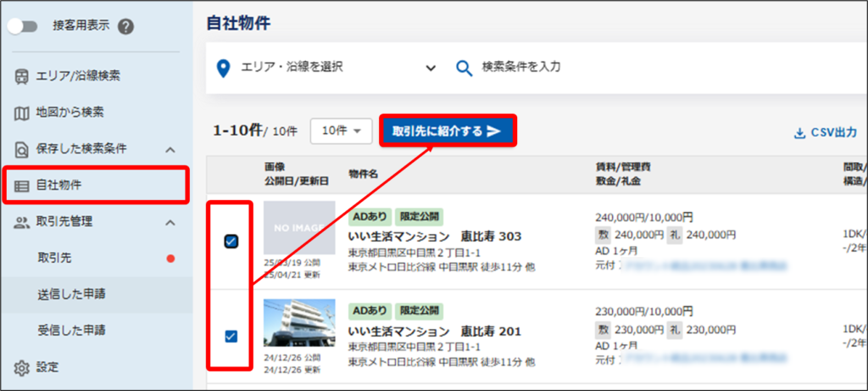Click the CSV出力 download icon
The image size is (868, 391).
coord(798,132)
